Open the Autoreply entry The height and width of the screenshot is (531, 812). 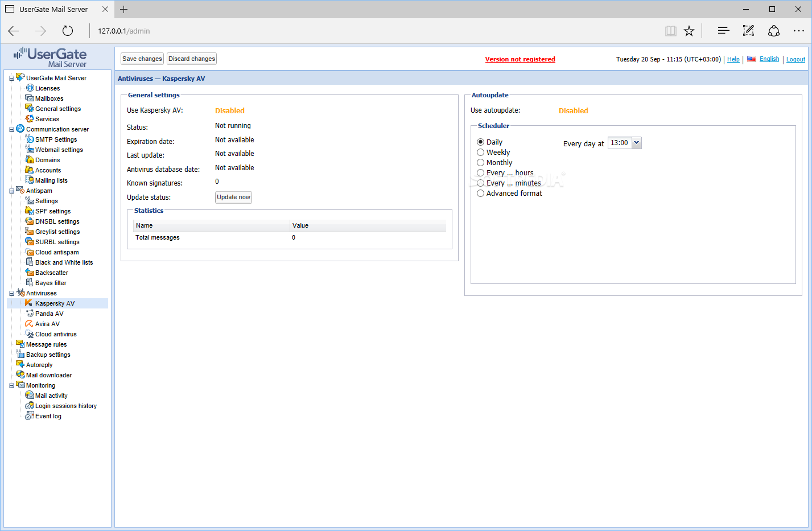click(39, 365)
